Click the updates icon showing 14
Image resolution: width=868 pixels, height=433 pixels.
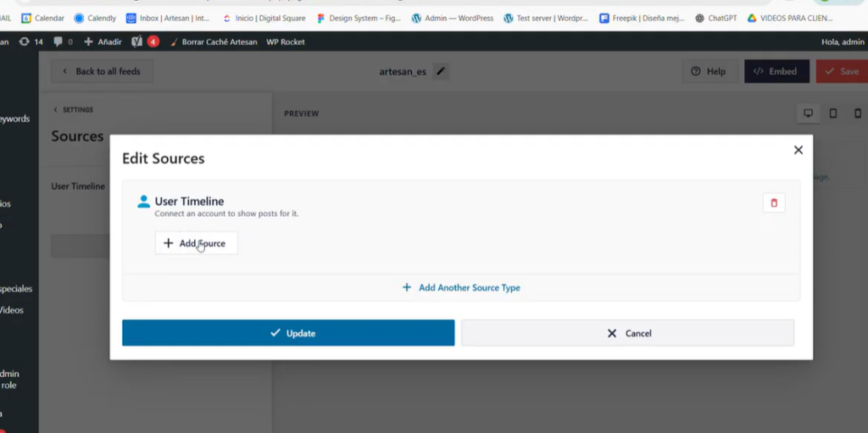(x=31, y=42)
